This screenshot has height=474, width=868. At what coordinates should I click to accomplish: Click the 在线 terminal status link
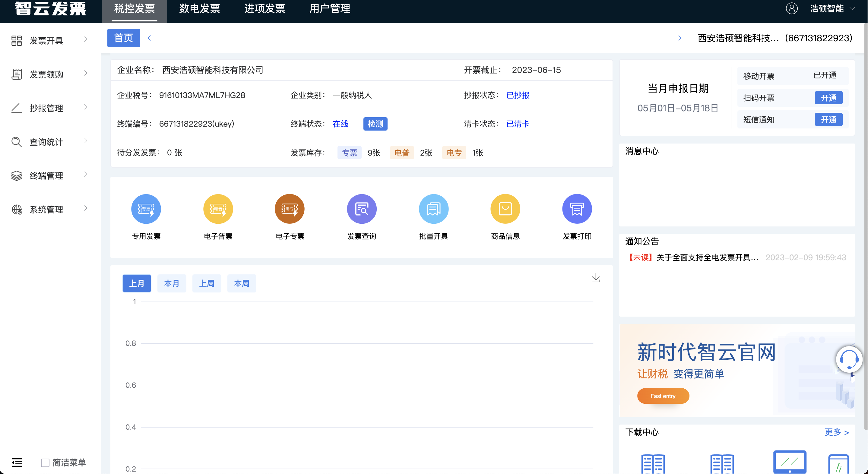point(340,124)
